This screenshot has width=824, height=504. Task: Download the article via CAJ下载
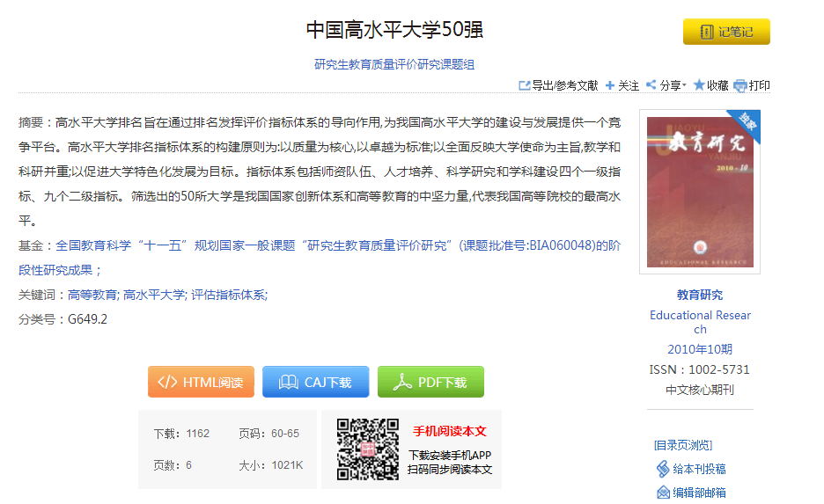tap(315, 382)
